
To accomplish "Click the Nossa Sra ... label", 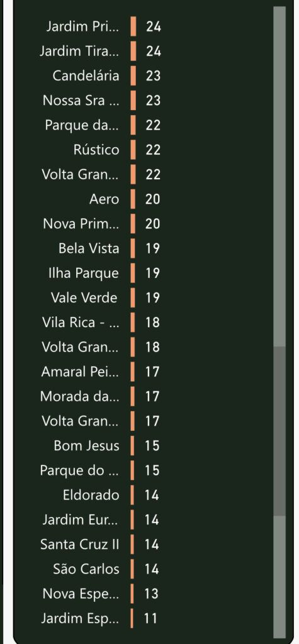I will [81, 100].
